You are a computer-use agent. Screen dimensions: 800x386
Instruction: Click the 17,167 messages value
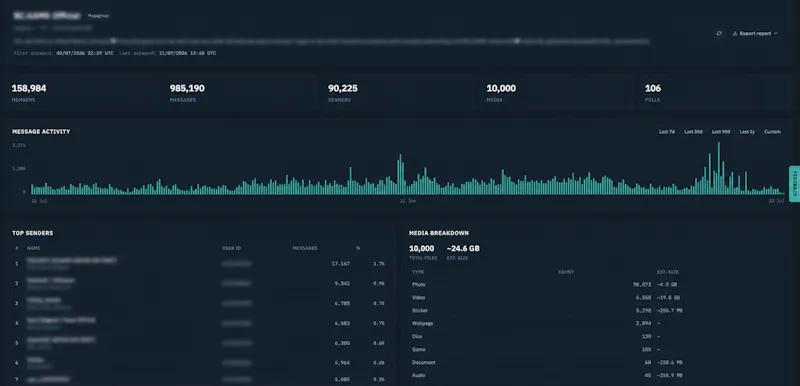click(340, 264)
